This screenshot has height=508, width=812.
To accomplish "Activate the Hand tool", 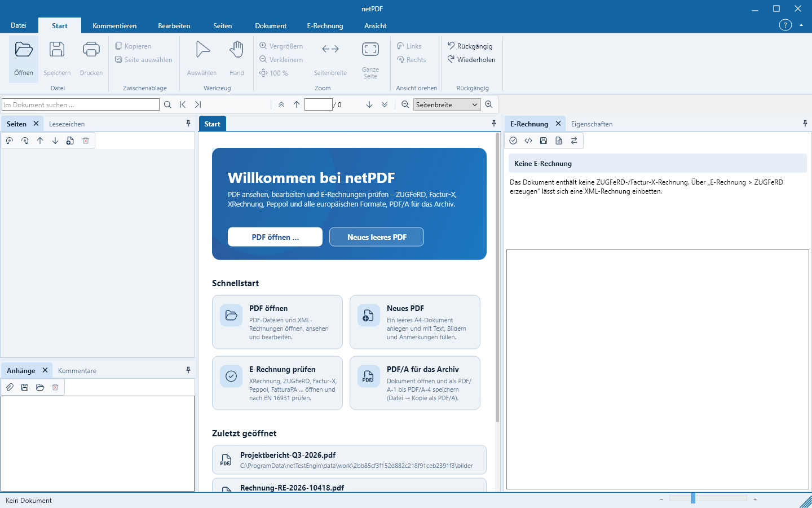I will [x=237, y=50].
